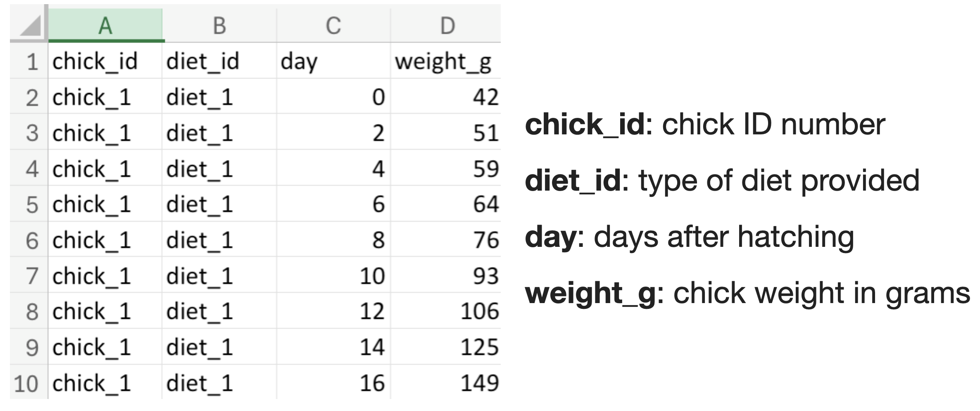Select row 5 header
Viewport: 980px width, 411px height.
[30, 205]
